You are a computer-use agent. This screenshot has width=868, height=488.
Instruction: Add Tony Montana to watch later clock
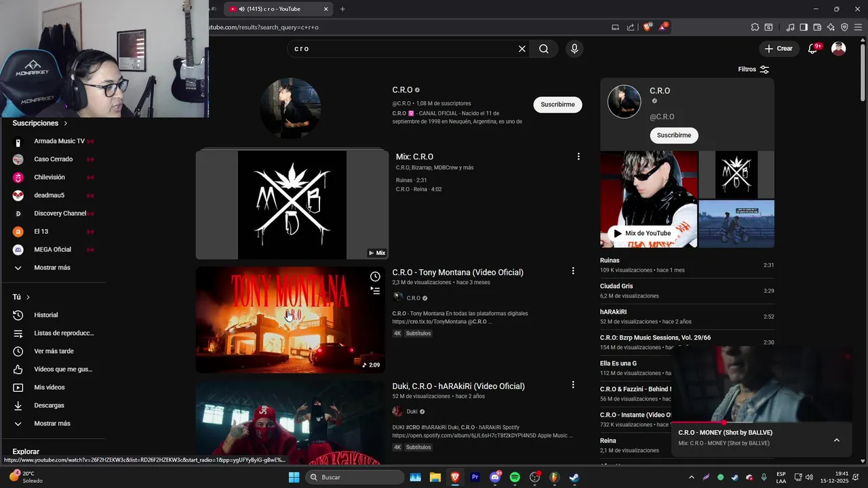pos(375,277)
